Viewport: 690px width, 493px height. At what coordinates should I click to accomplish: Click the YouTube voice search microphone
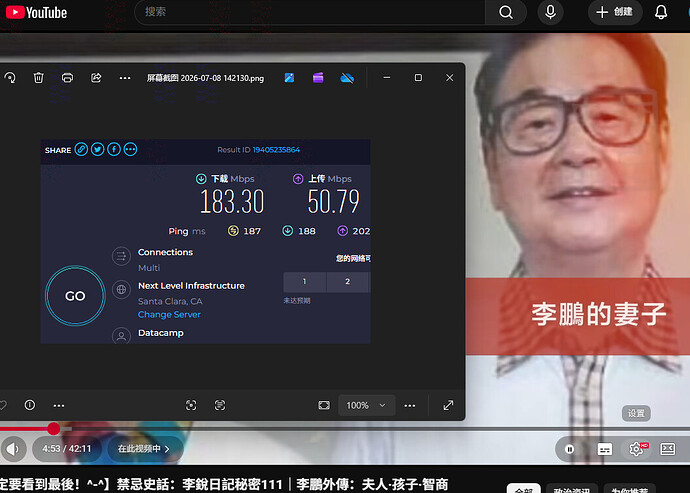[550, 12]
